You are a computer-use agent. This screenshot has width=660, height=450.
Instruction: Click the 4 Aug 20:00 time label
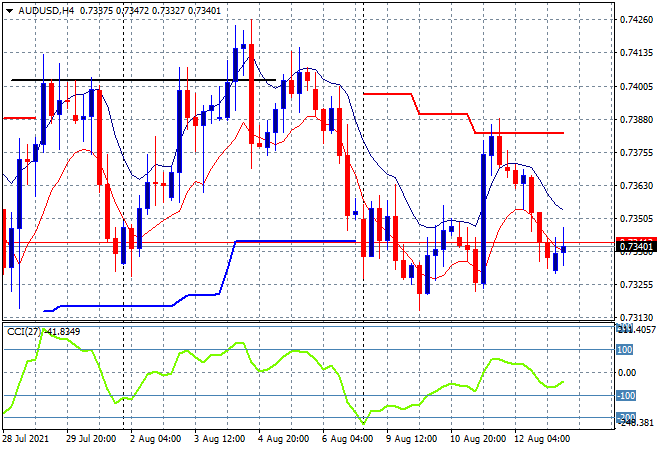click(x=284, y=439)
